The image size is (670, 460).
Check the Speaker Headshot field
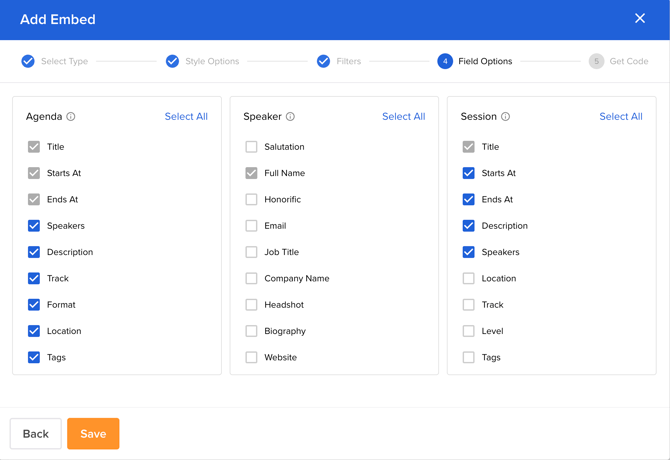(x=251, y=305)
